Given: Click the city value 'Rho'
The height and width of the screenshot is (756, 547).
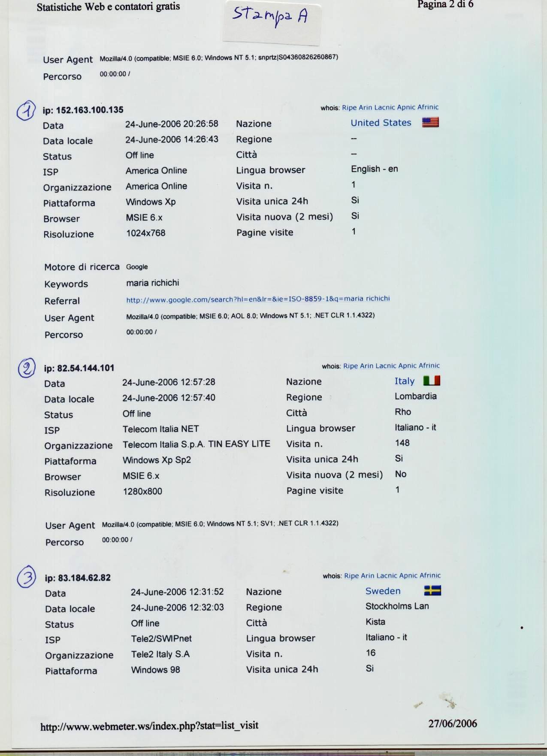Looking at the screenshot, I should (403, 412).
